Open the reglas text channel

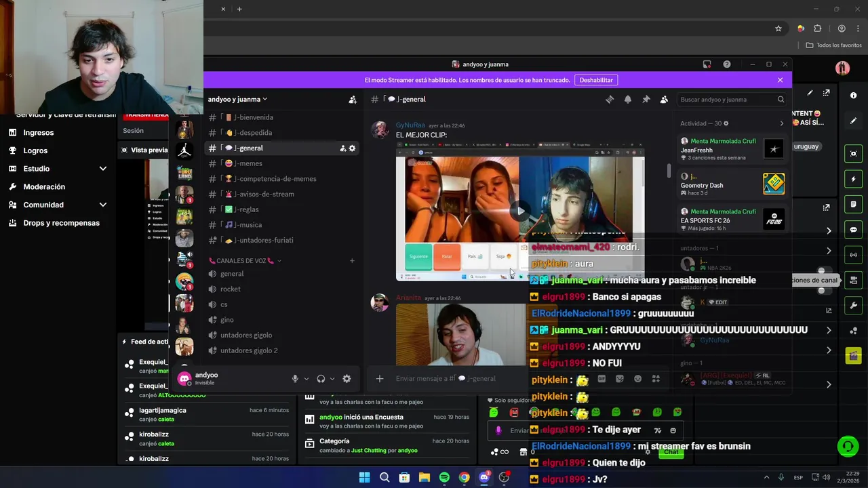(x=283, y=209)
